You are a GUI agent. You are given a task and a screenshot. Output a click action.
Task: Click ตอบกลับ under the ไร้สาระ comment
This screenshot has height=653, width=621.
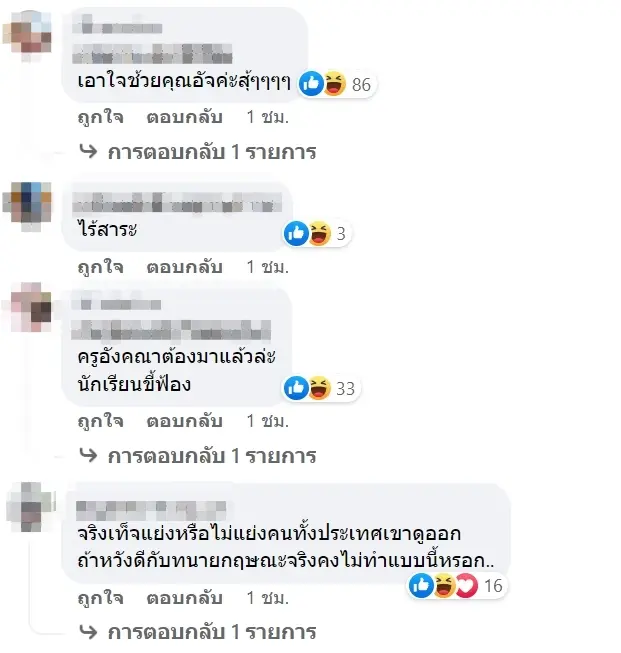(x=184, y=267)
